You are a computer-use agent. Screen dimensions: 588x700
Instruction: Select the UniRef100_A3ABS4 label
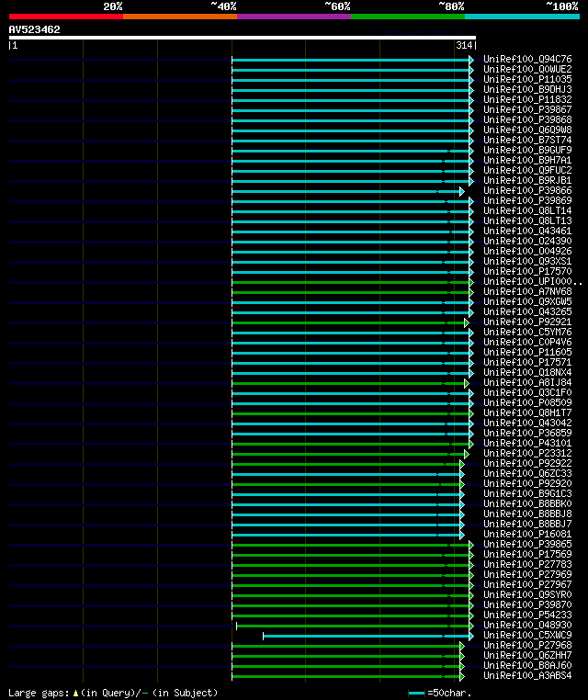[x=527, y=675]
